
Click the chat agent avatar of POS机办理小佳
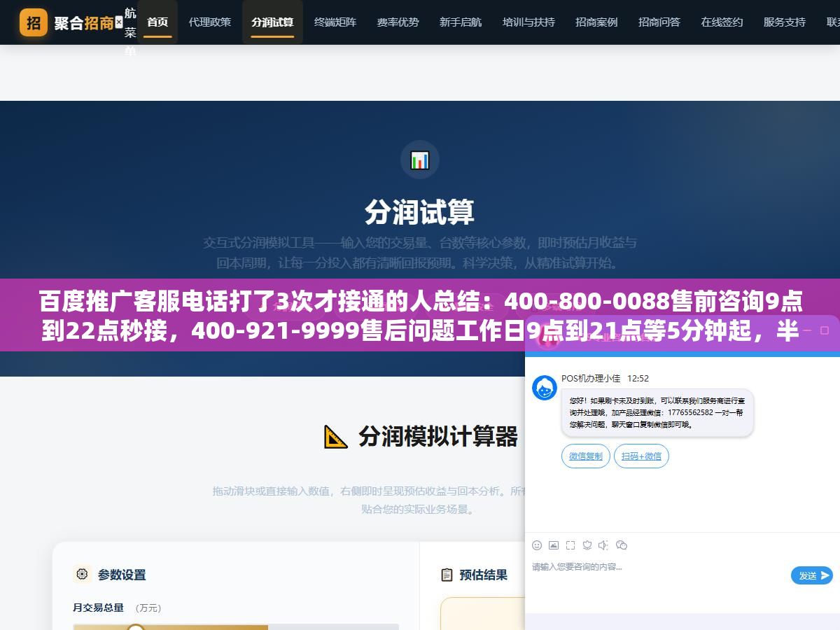(545, 388)
